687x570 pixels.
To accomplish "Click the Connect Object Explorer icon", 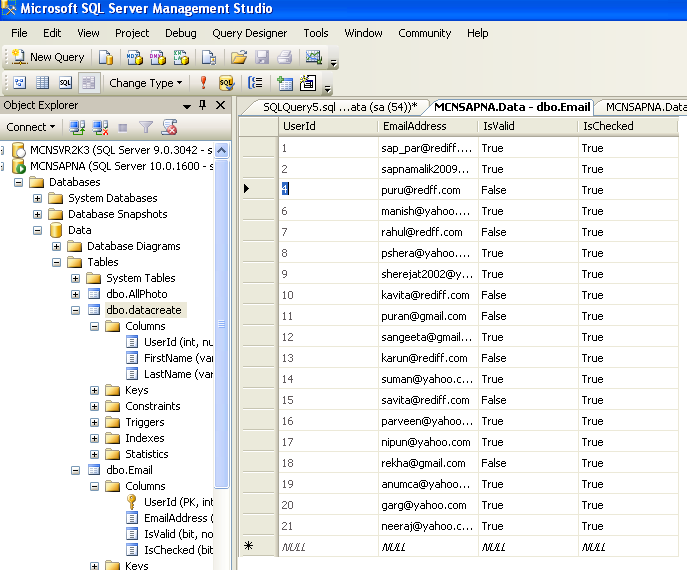I will tap(77, 127).
